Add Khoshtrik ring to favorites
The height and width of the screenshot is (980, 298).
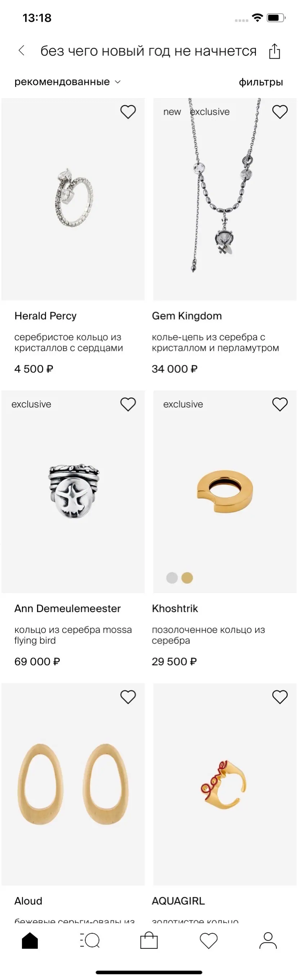tap(280, 405)
